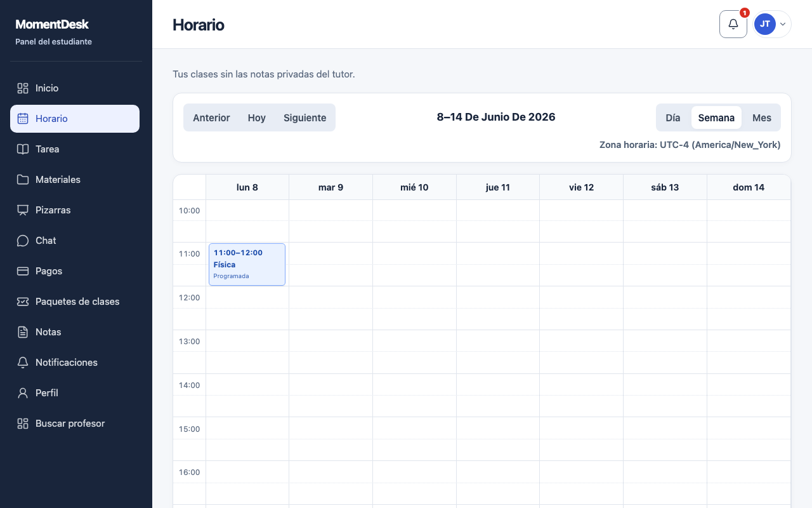This screenshot has width=812, height=508.
Task: Open the Notas label
Action: pyautogui.click(x=48, y=332)
